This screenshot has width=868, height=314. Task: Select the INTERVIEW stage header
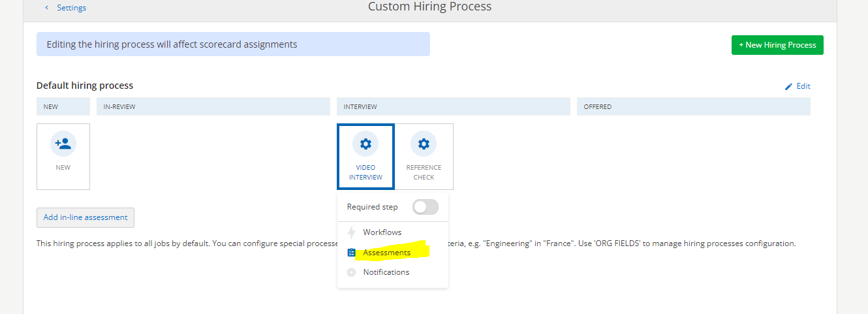pyautogui.click(x=454, y=106)
